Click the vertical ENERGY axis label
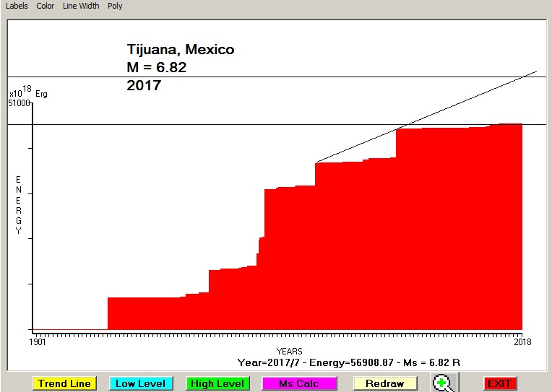This screenshot has height=392, width=552. [x=19, y=205]
